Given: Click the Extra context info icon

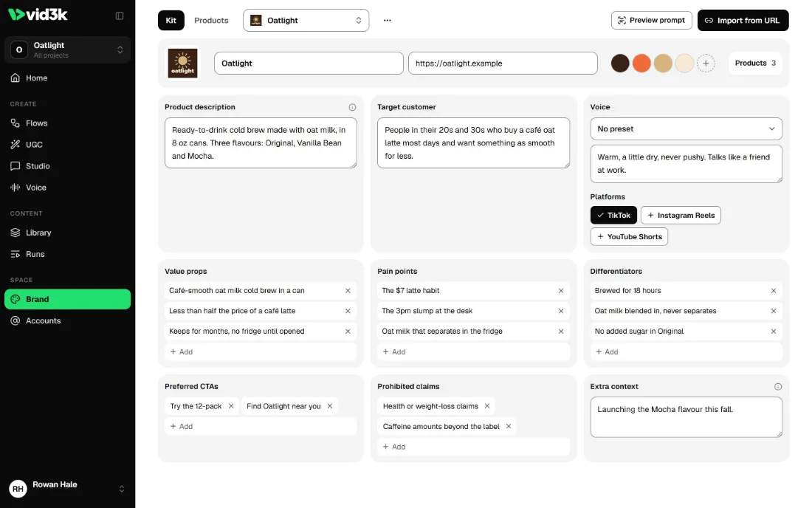Looking at the screenshot, I should 778,387.
